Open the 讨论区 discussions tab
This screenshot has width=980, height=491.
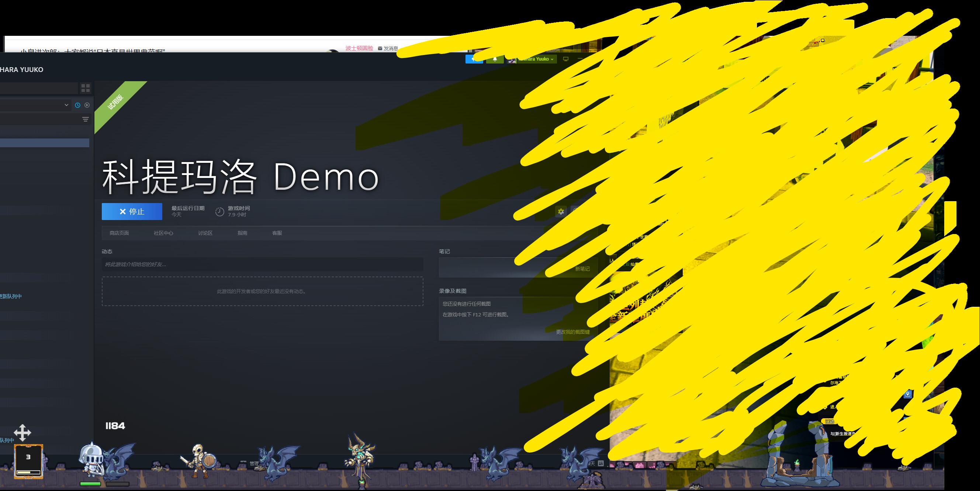pos(205,233)
